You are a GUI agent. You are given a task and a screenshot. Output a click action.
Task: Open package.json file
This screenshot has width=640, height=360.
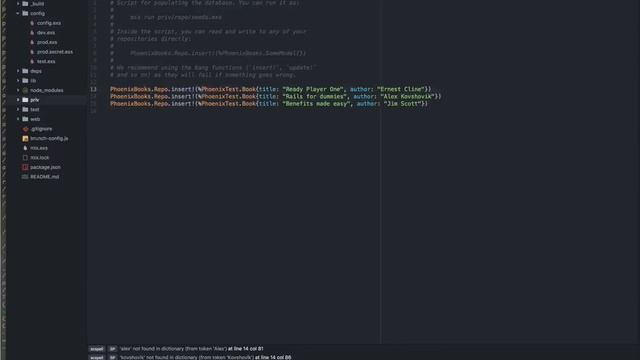point(45,167)
